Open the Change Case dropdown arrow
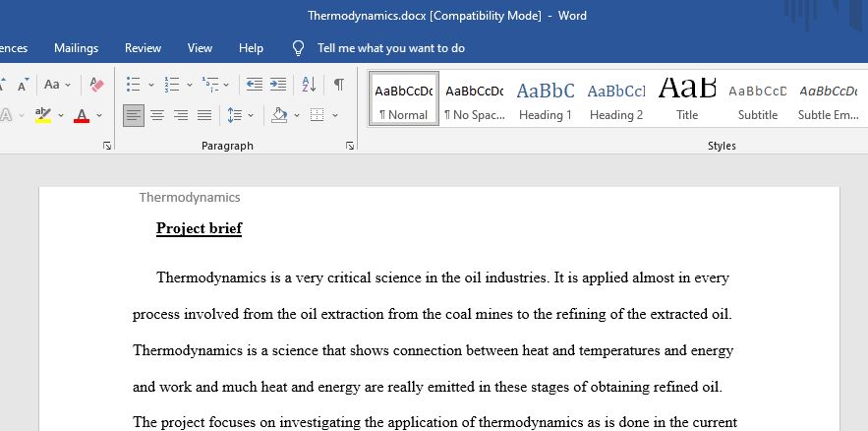The image size is (868, 431). pyautogui.click(x=68, y=85)
